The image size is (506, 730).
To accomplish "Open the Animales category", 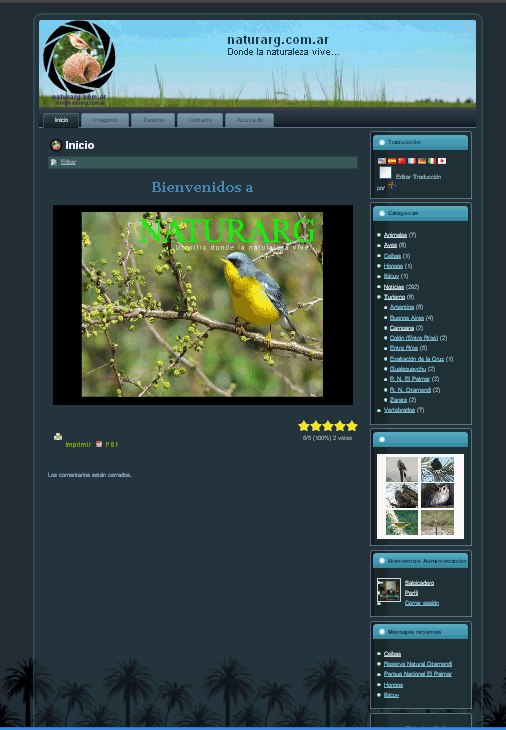I will coord(395,235).
